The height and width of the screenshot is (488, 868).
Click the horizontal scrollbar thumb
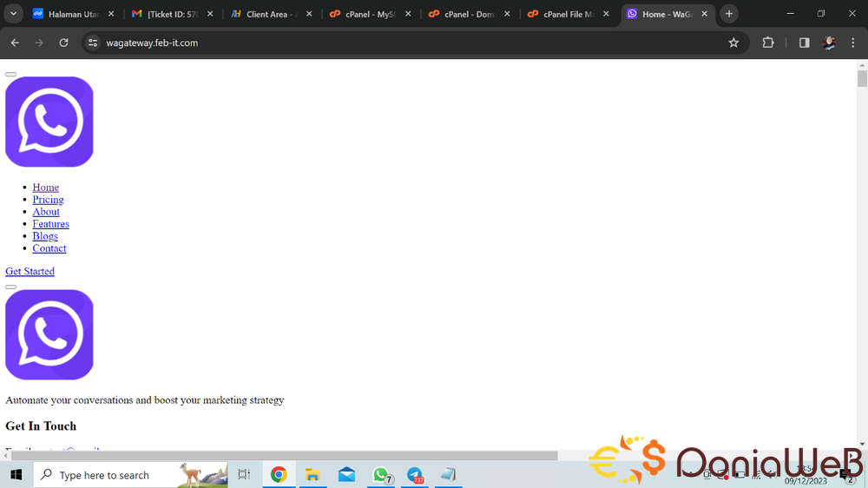click(x=285, y=455)
